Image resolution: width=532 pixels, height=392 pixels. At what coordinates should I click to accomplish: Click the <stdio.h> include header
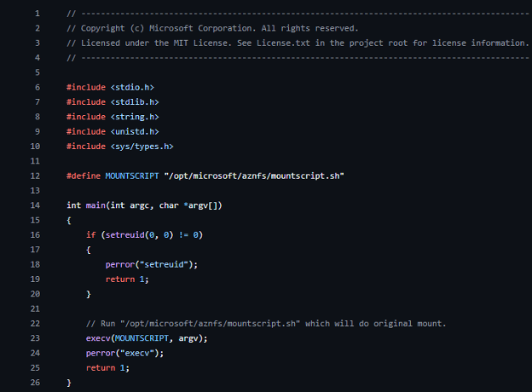tap(131, 88)
